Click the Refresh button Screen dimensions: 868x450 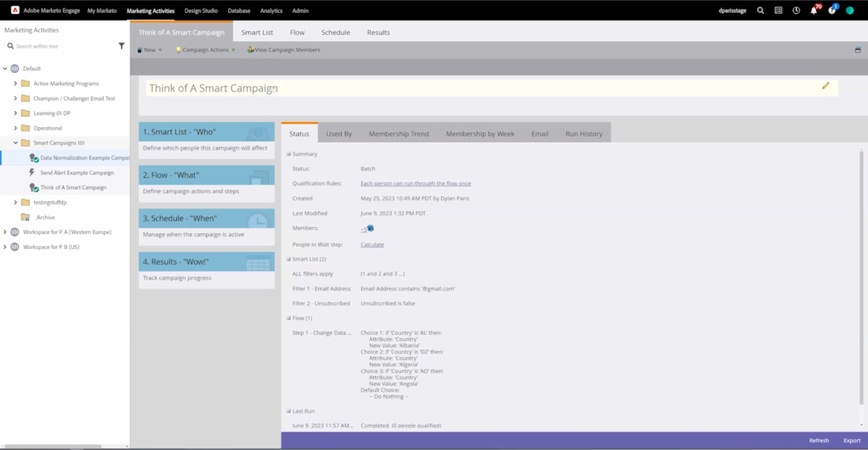pyautogui.click(x=819, y=441)
